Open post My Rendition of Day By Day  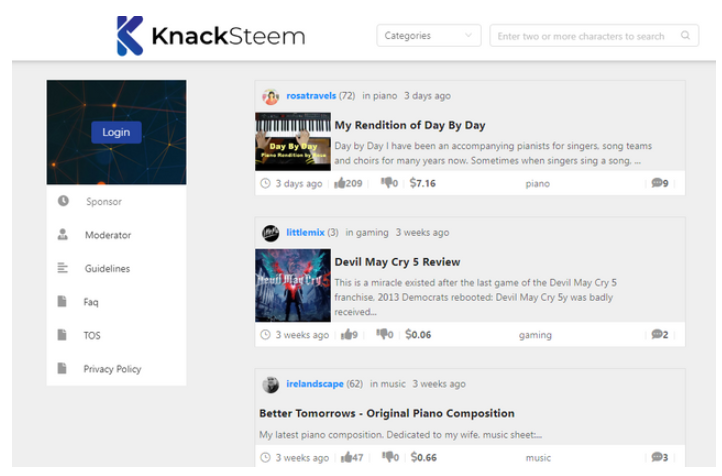point(410,125)
